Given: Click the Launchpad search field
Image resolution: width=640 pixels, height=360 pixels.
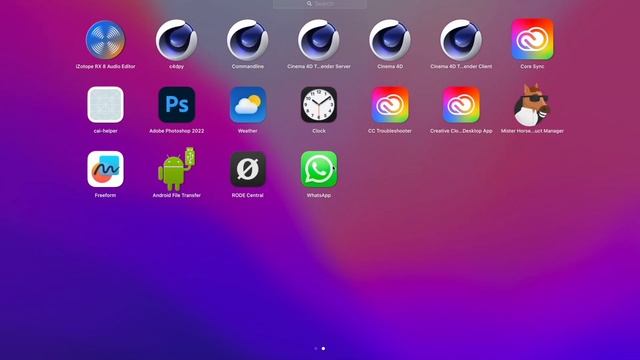Looking at the screenshot, I should pos(320,4).
